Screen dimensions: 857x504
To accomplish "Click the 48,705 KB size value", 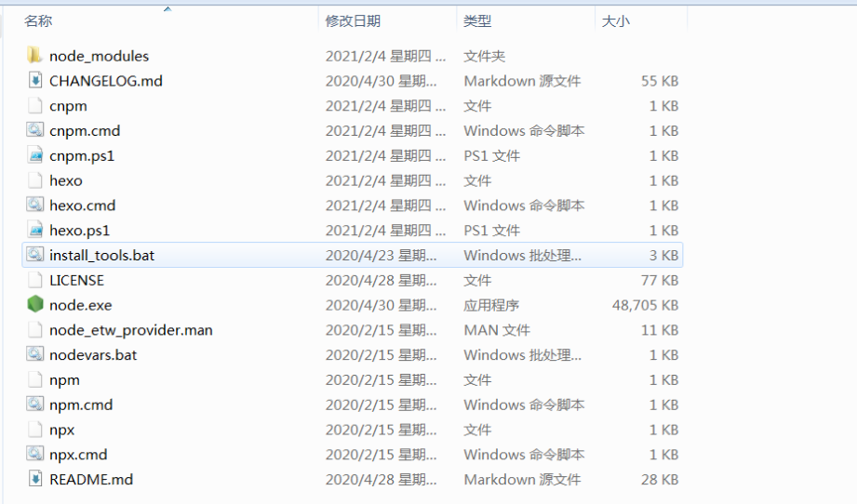I will pos(645,305).
